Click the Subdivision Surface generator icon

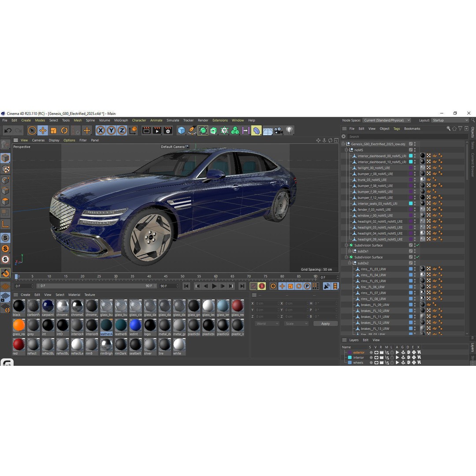point(203,130)
